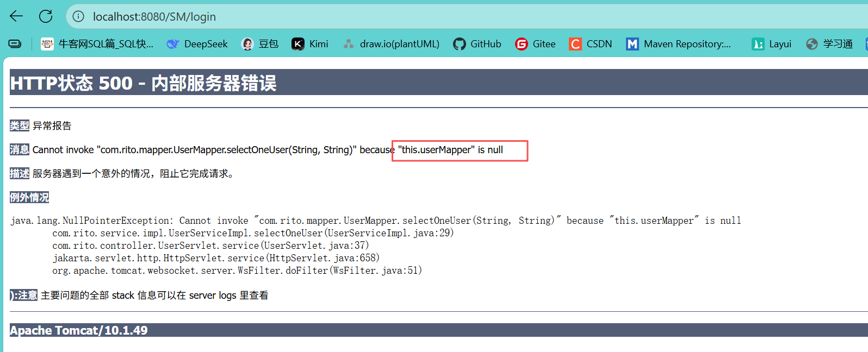
Task: Click the 学习通 globe favicon
Action: coord(812,44)
